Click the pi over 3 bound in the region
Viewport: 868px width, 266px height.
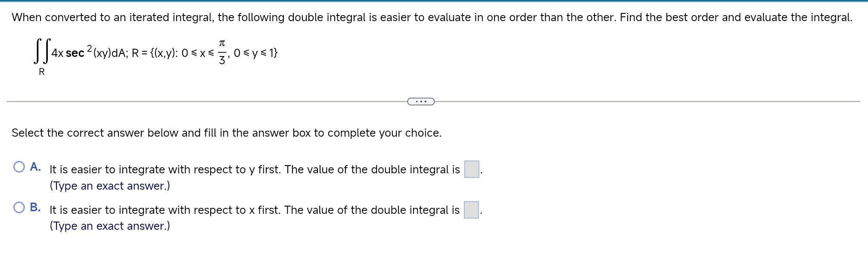click(222, 51)
